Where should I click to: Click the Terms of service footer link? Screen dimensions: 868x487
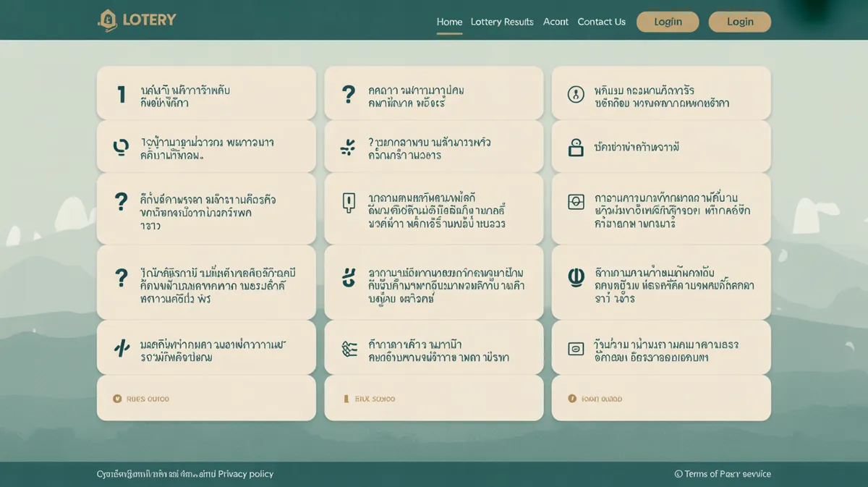[727, 474]
